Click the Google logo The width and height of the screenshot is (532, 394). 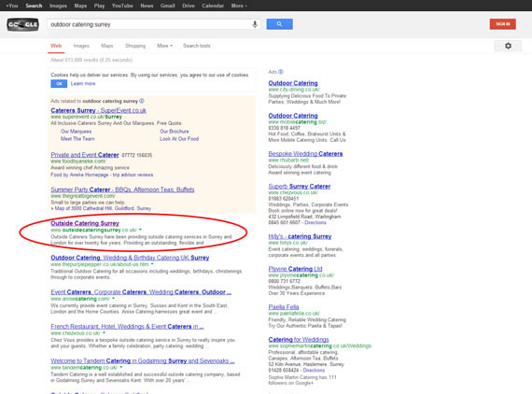[x=22, y=24]
